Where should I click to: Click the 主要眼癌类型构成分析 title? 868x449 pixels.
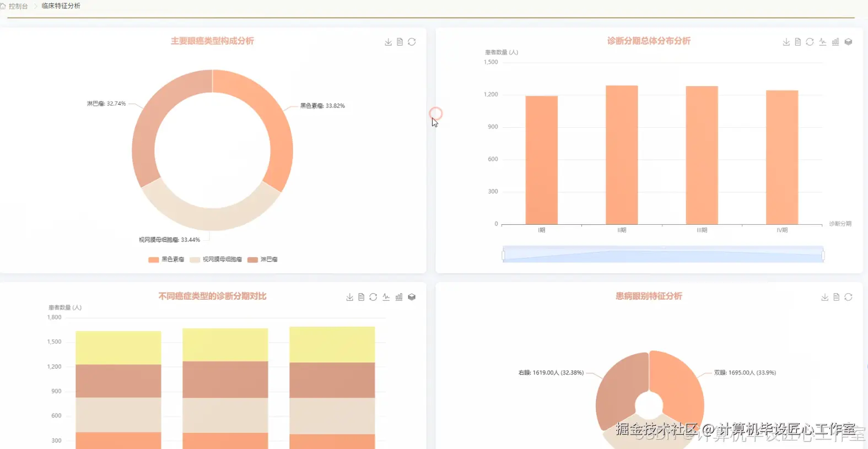tap(212, 41)
